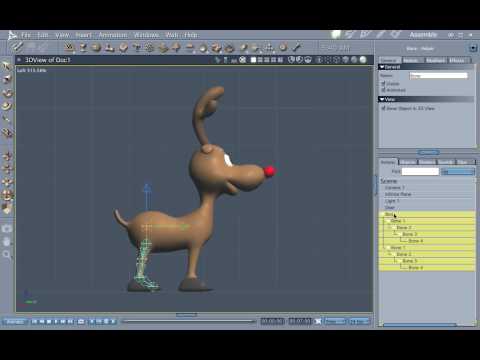Click the timeline scrubber bar
Image resolution: width=480 pixels, height=360 pixels.
point(188,321)
